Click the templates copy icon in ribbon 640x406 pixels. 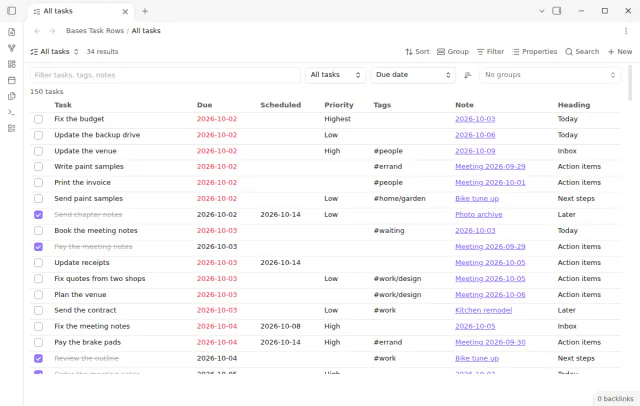(11, 96)
